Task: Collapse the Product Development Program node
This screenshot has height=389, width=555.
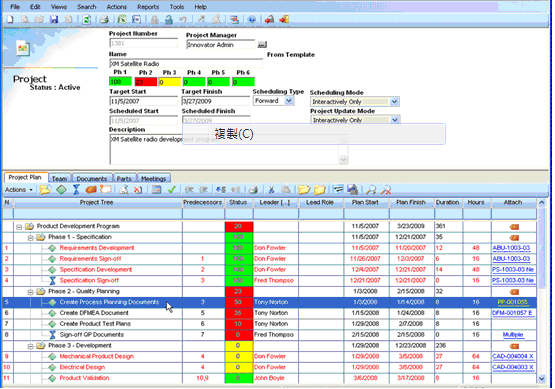Action: pyautogui.click(x=19, y=227)
